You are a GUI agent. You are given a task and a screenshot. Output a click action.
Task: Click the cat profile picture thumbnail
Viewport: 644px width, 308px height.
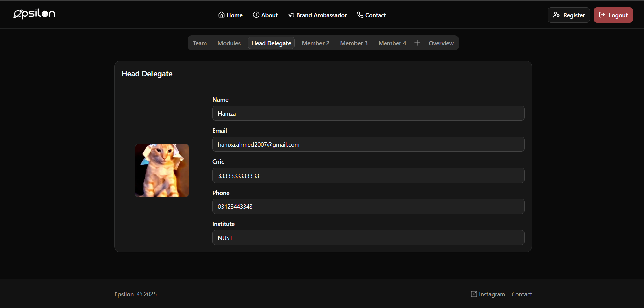(162, 170)
